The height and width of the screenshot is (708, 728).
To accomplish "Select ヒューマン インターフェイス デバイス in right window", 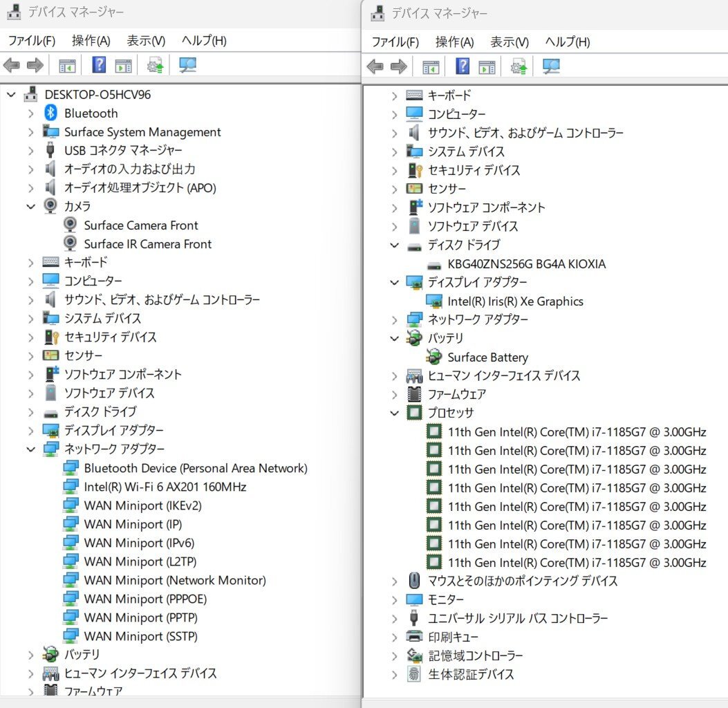I will point(504,375).
